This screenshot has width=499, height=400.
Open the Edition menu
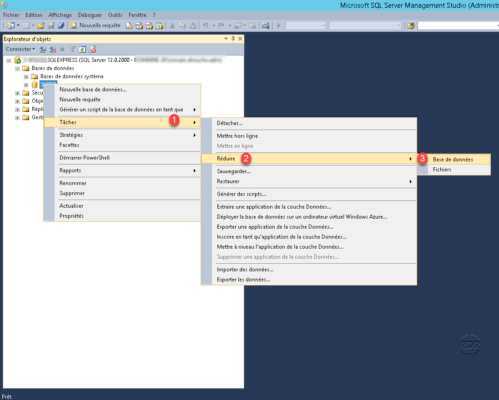click(34, 15)
